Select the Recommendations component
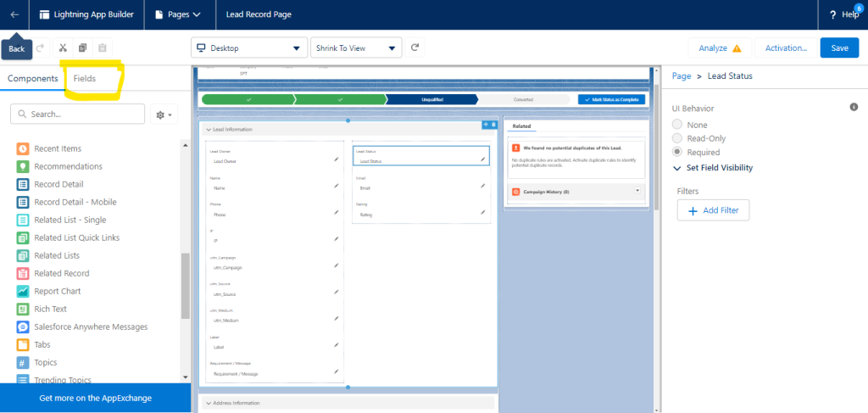This screenshot has height=413, width=868. coord(68,166)
